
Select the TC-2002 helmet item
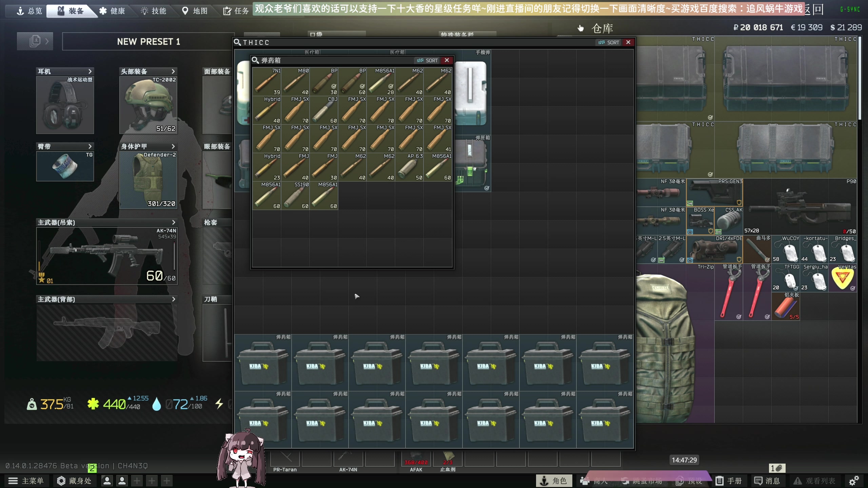pos(148,105)
